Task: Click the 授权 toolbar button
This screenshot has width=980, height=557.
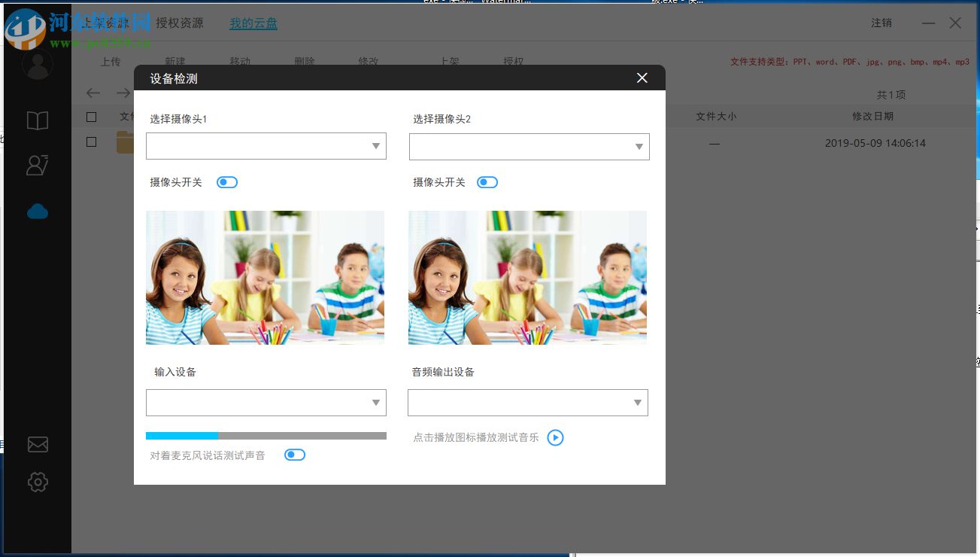Action: tap(513, 62)
